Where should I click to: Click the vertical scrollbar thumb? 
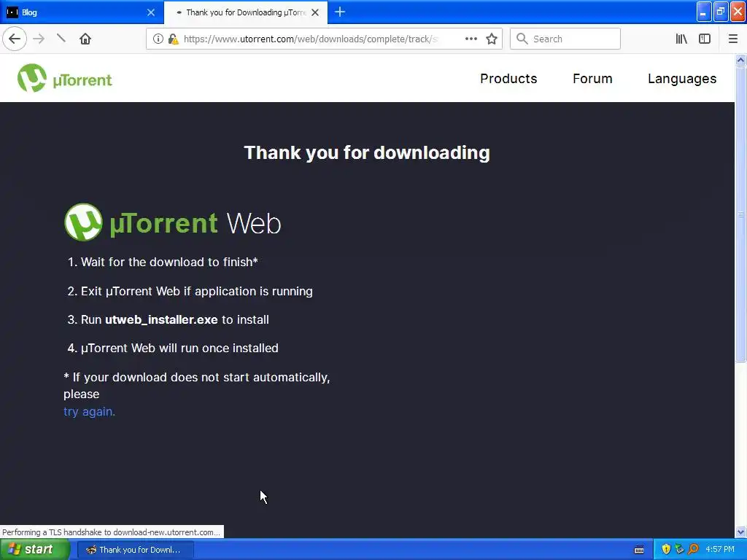click(740, 214)
